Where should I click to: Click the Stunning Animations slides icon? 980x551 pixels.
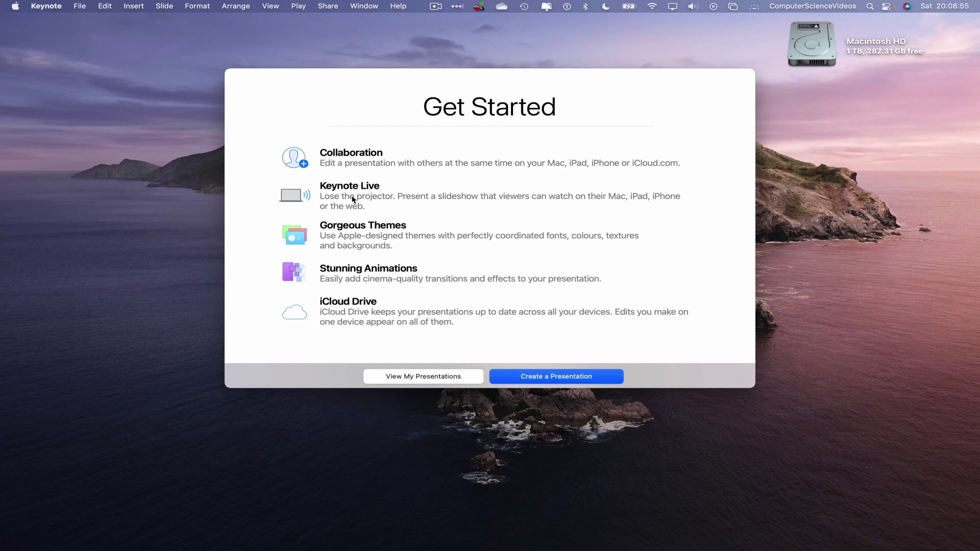pos(293,272)
